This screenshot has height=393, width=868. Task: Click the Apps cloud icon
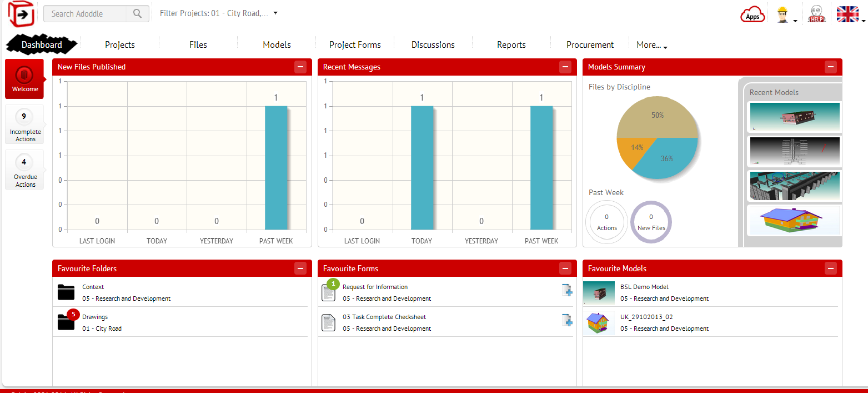tap(752, 15)
